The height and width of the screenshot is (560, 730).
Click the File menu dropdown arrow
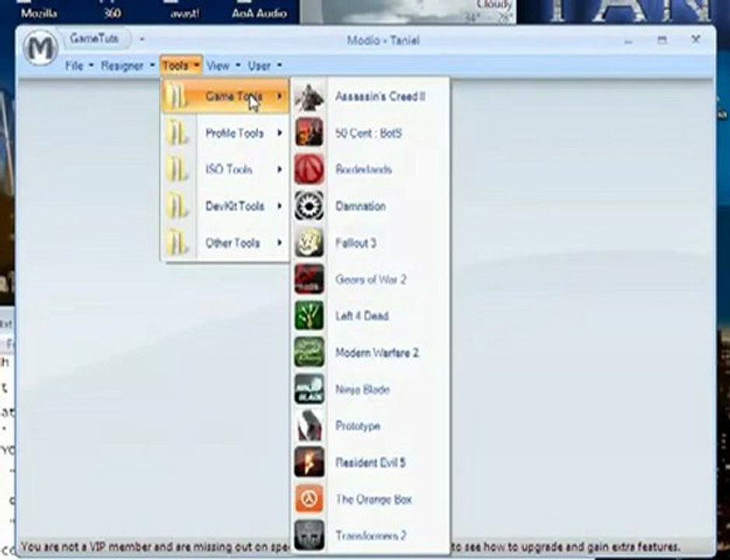pos(91,65)
